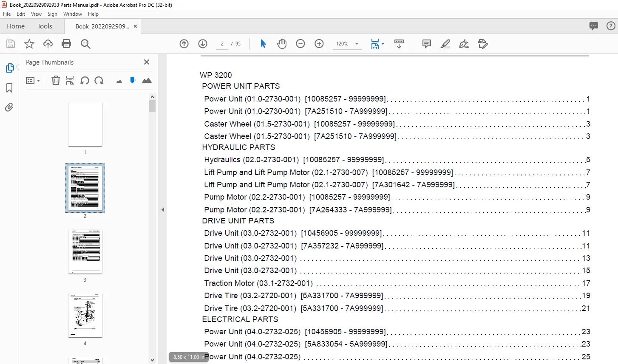Open Help via the question mark icon
Image resolution: width=618 pixels, height=364 pixels.
[611, 26]
